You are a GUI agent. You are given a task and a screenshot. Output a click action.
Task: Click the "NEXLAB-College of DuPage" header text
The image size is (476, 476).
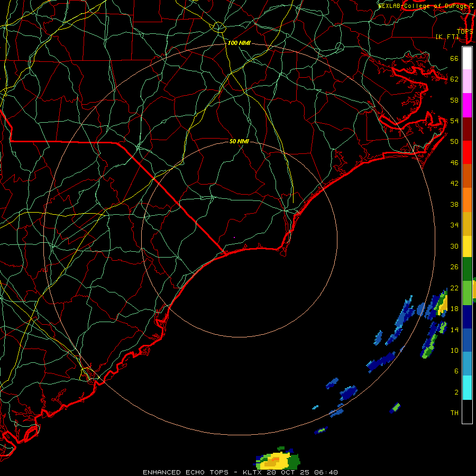[423, 6]
